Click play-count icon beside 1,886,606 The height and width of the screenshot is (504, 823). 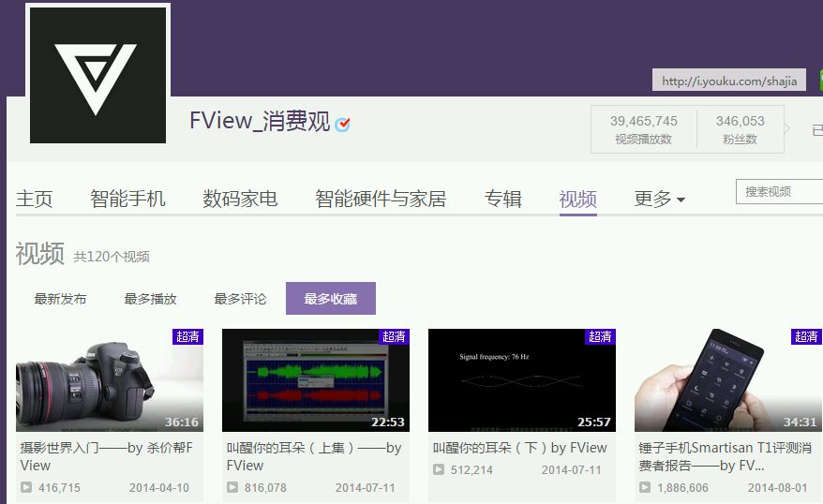pyautogui.click(x=645, y=488)
